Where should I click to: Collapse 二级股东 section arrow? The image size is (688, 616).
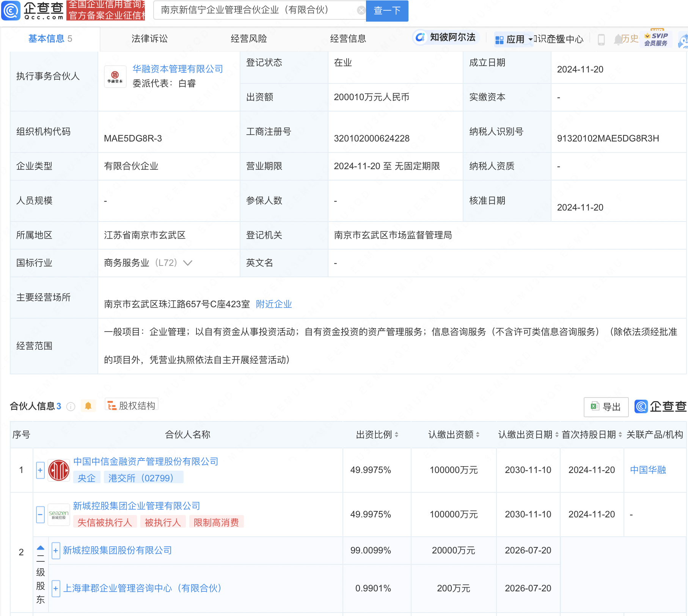coord(41,548)
